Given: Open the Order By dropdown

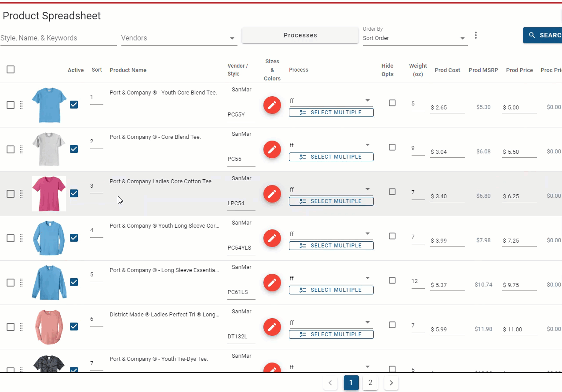Looking at the screenshot, I should [x=414, y=38].
